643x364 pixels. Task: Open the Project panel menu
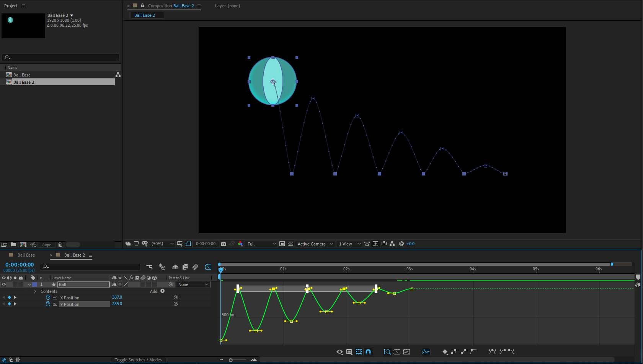23,6
